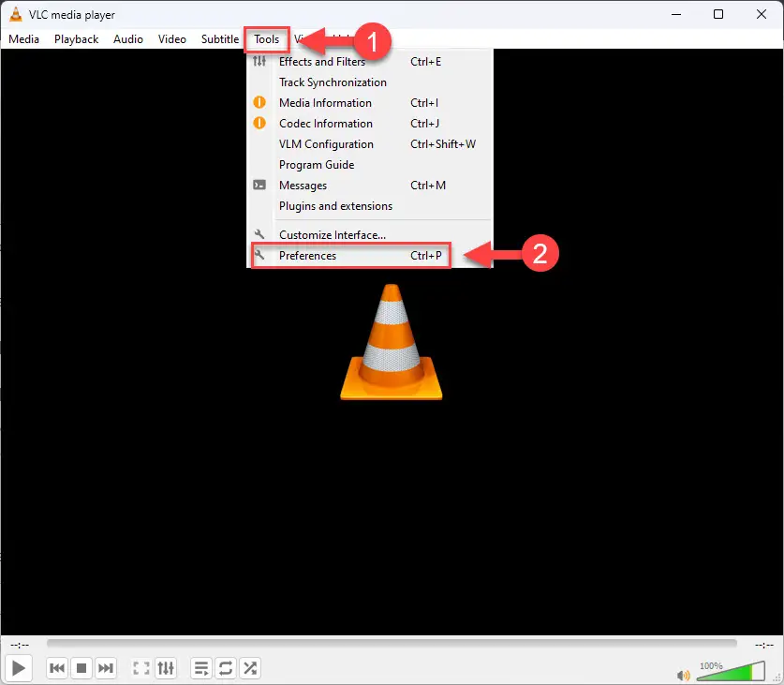Enter fullscreen using the fullscreen icon
Screen dimensions: 784x685
click(141, 668)
